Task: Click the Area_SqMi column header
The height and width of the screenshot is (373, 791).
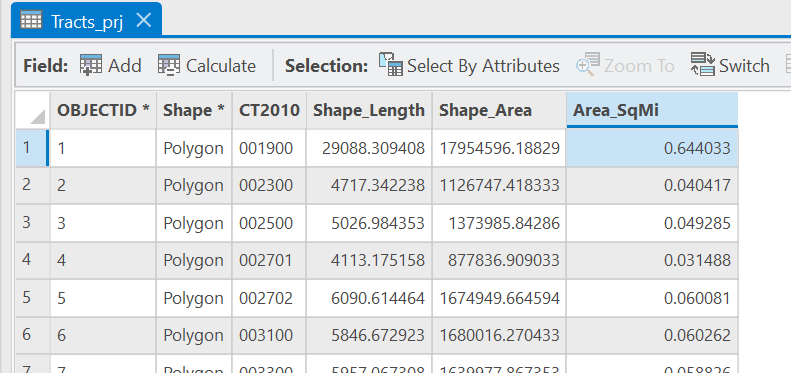Action: [652, 110]
